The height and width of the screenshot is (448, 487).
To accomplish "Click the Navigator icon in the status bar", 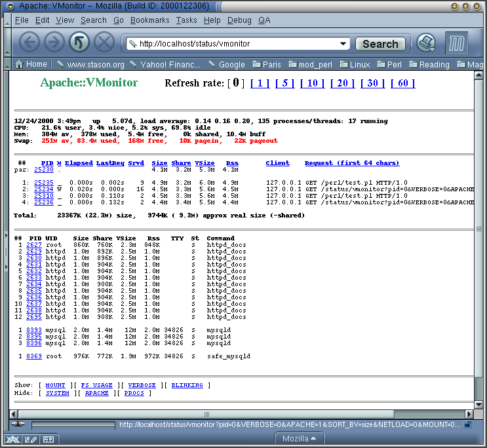I will tap(12, 439).
